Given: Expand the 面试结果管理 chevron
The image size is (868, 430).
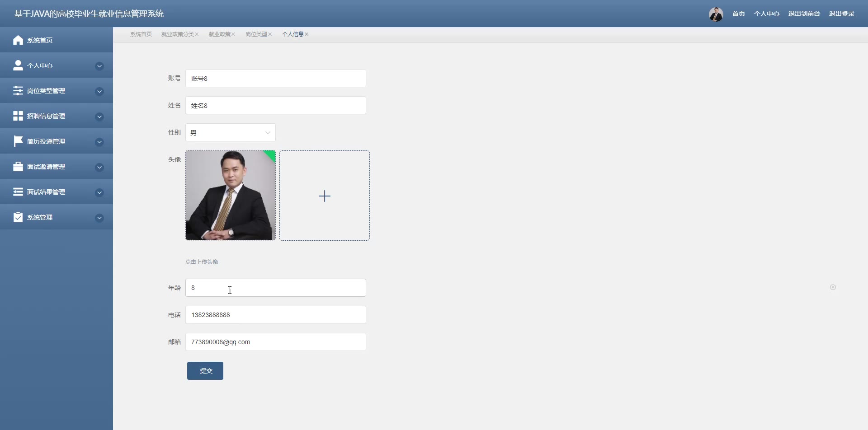Looking at the screenshot, I should click(99, 193).
